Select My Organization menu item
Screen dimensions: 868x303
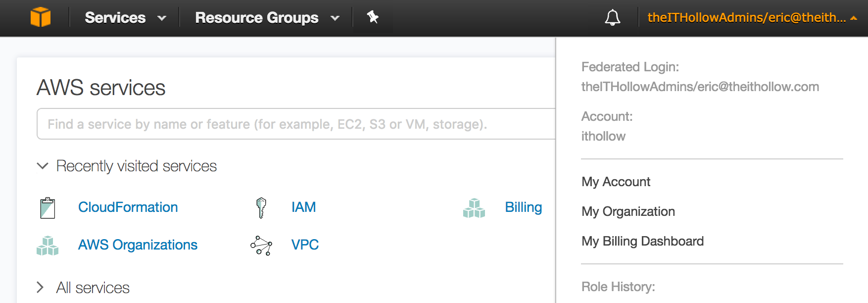tap(628, 211)
